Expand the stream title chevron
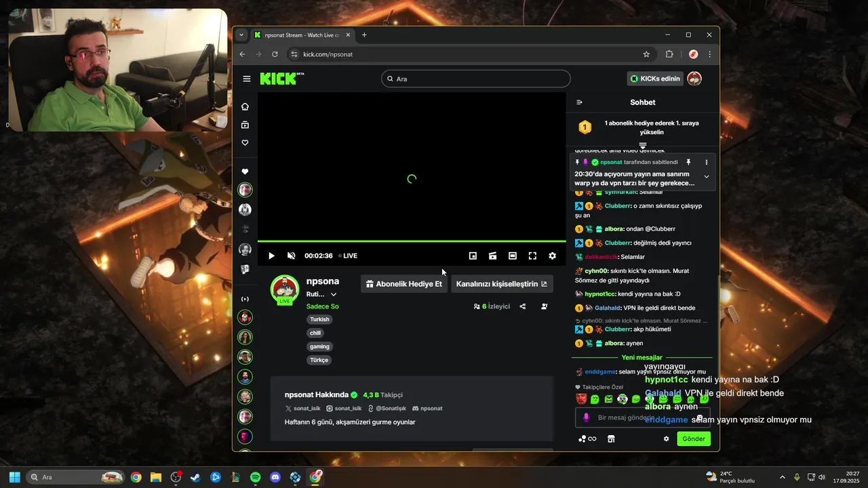Image resolution: width=868 pixels, height=488 pixels. (333, 294)
